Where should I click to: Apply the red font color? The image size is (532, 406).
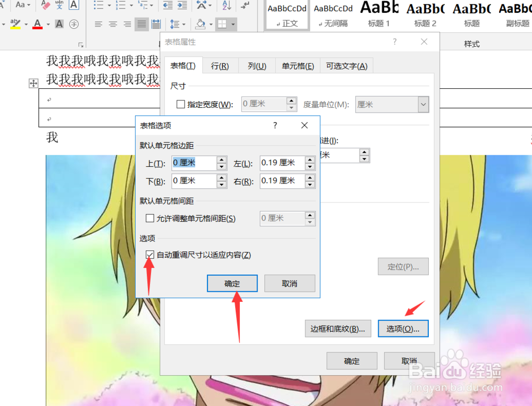37,24
